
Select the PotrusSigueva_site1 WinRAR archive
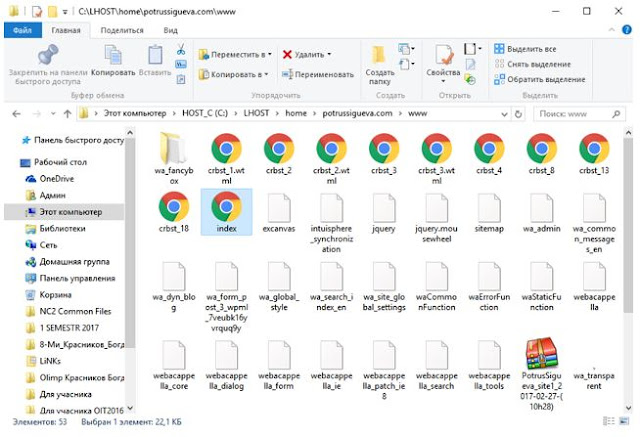pos(542,373)
